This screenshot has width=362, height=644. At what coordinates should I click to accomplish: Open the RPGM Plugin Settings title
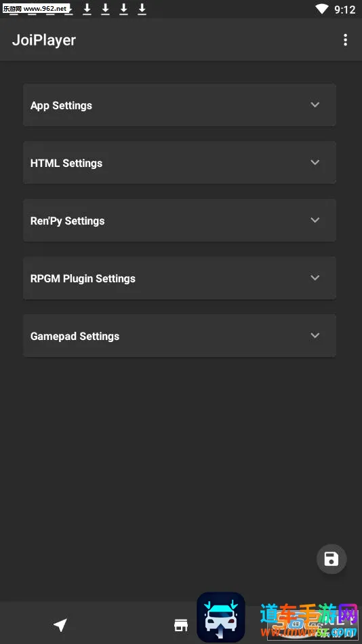83,278
